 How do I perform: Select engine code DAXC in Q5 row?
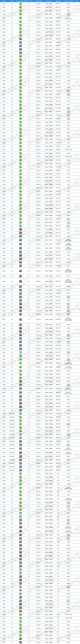(68, 590)
